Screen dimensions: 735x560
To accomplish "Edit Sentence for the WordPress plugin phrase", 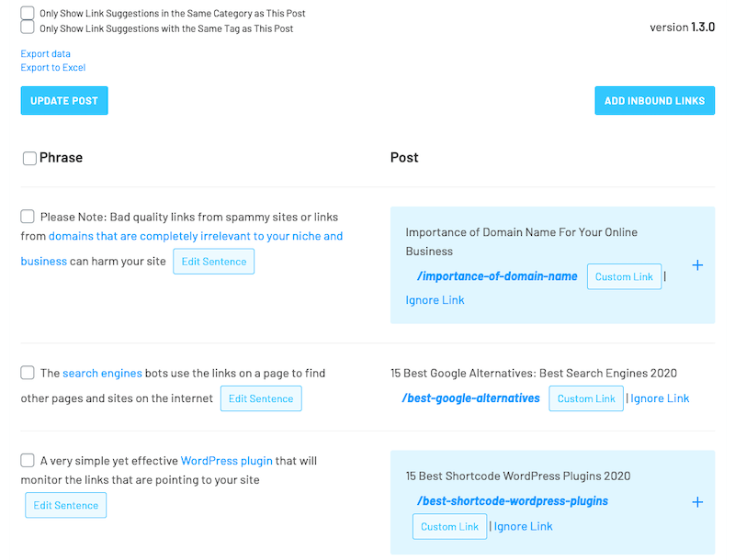I will coord(66,505).
